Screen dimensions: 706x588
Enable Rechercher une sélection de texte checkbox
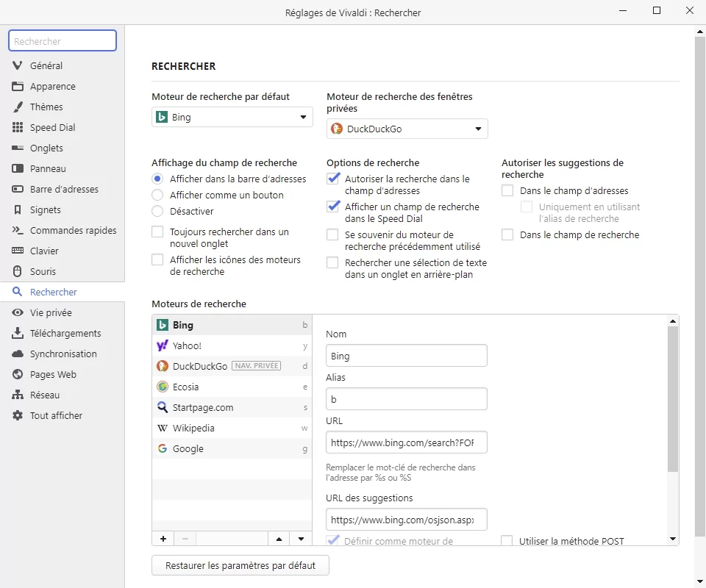tap(332, 262)
